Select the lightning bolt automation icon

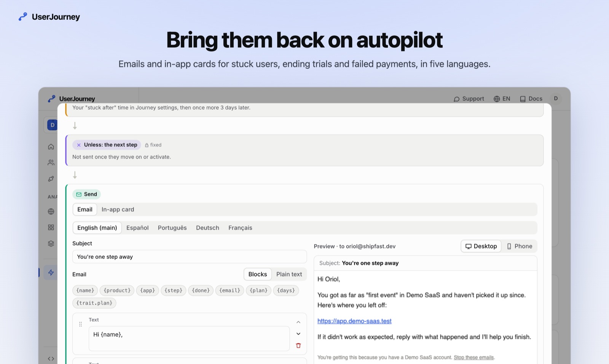point(51,272)
